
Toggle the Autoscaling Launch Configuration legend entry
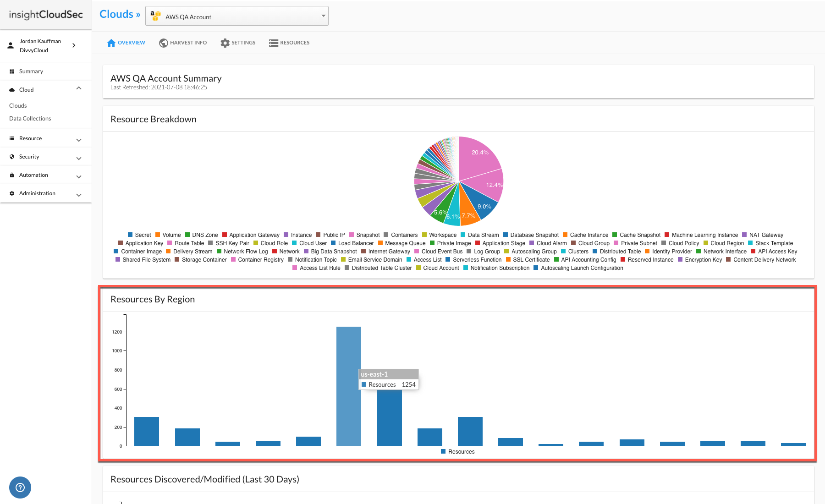[578, 268]
